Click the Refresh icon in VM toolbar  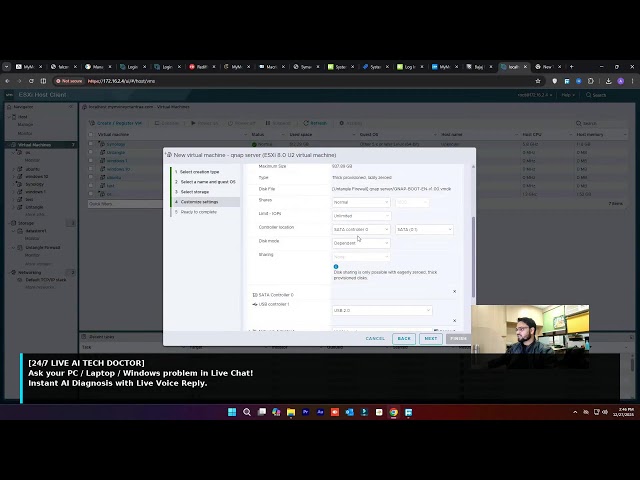pos(306,123)
